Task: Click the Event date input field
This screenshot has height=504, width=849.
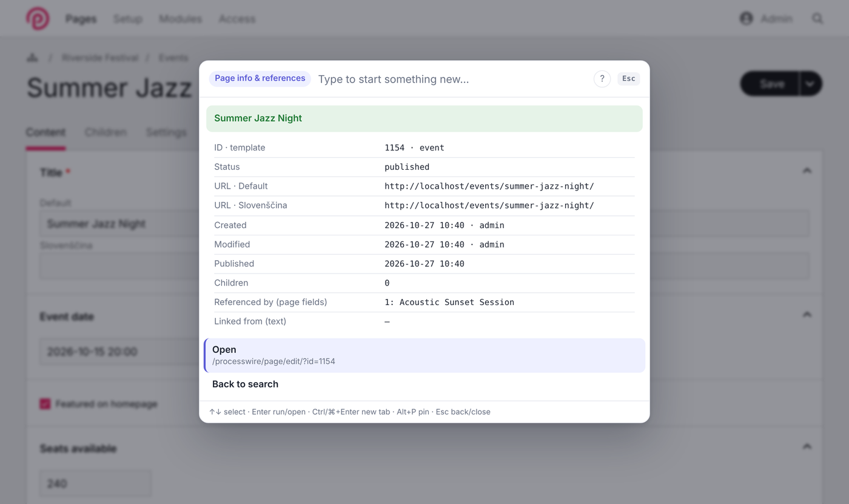Action: coord(119,352)
